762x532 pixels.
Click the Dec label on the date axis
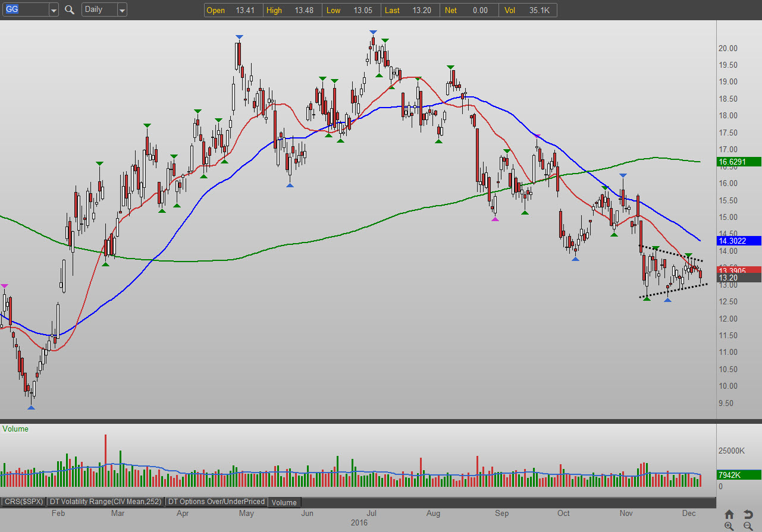coord(689,514)
